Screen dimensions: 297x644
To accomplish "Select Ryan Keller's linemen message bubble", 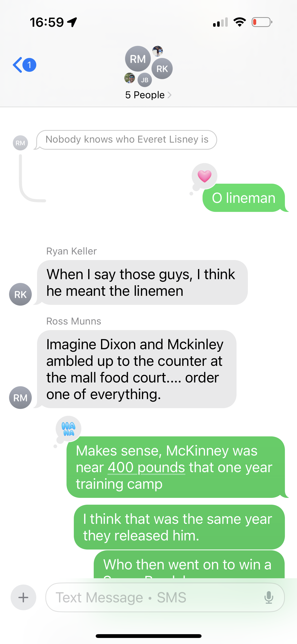I will tap(142, 282).
